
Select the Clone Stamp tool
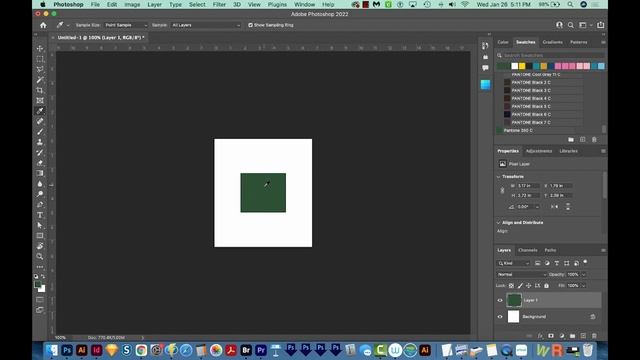(x=40, y=142)
